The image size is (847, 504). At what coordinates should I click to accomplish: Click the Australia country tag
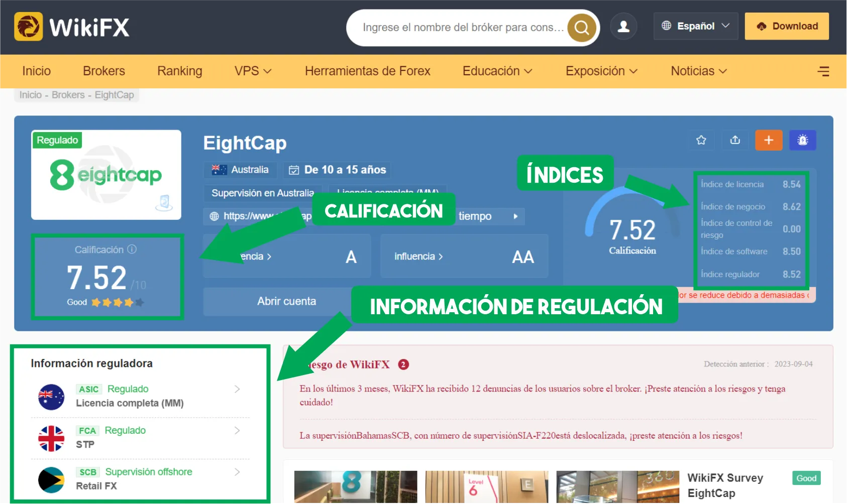pyautogui.click(x=241, y=170)
